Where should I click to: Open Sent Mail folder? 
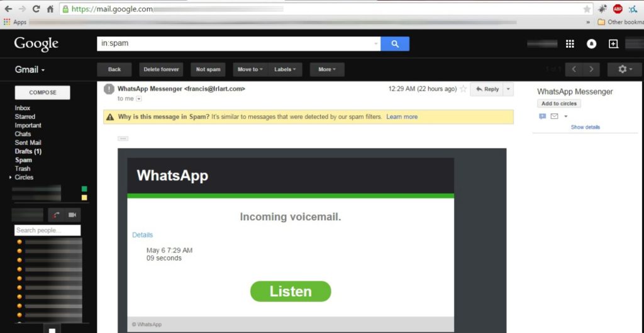(28, 143)
